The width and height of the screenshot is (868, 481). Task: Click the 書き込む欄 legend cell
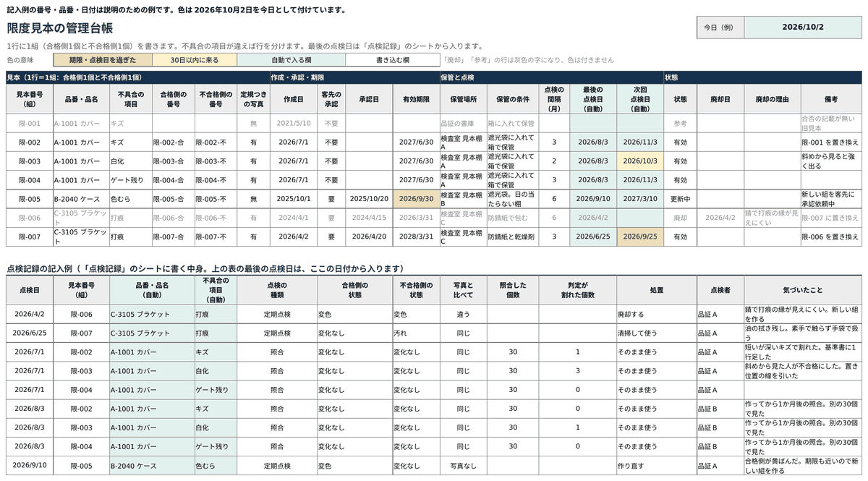tap(392, 60)
